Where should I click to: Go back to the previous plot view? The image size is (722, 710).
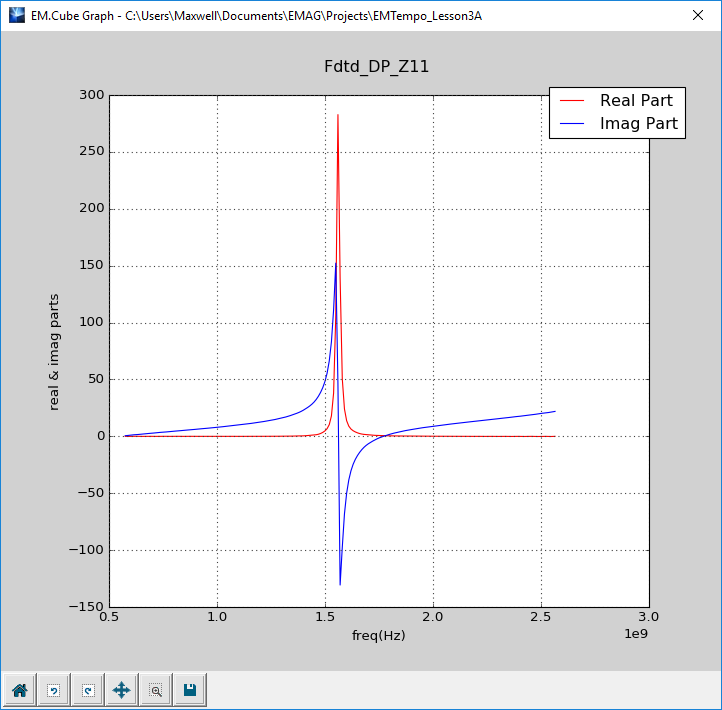(53, 690)
